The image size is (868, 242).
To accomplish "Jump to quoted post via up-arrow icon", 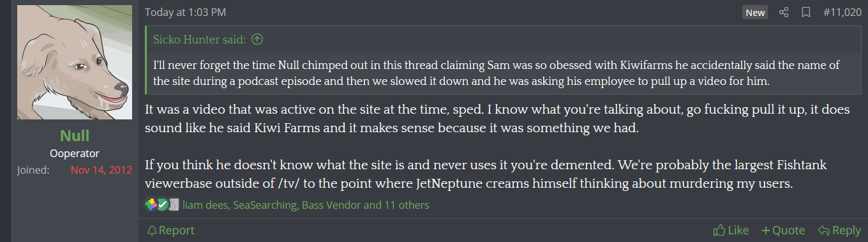I will point(257,40).
